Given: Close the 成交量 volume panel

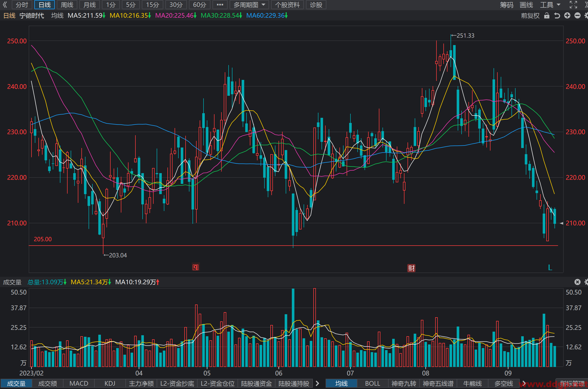Looking at the screenshot, I should [x=577, y=282].
